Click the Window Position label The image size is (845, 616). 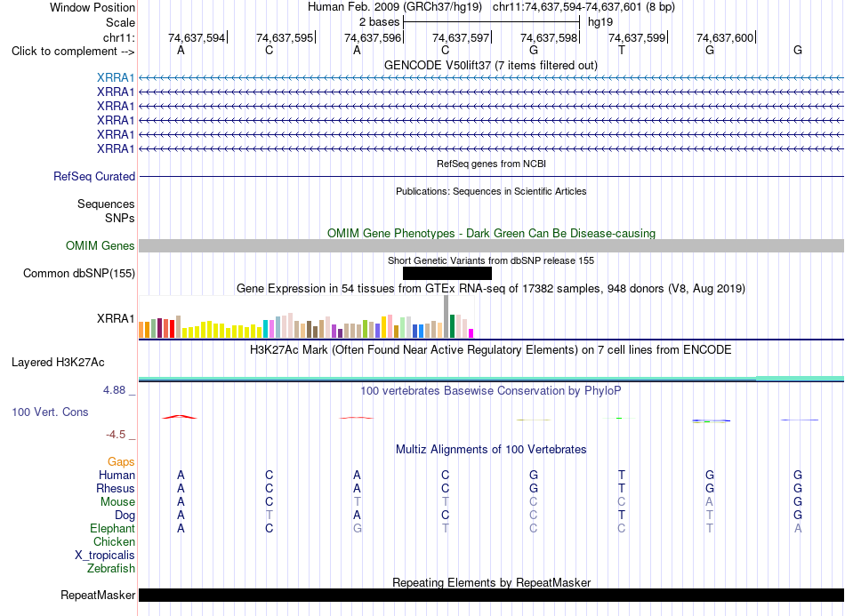point(93,7)
